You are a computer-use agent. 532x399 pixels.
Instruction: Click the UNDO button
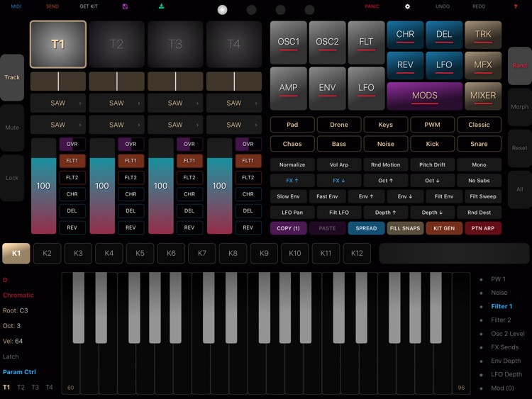click(443, 6)
